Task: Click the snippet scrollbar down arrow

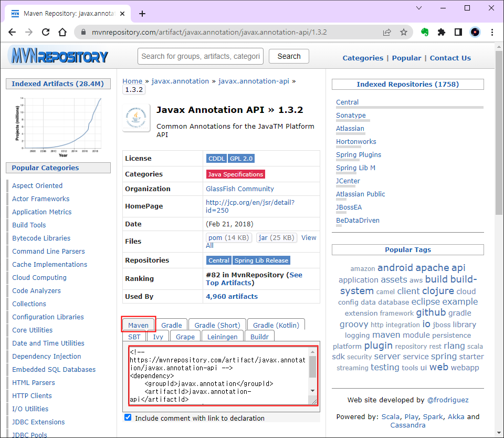Action: click(x=312, y=391)
